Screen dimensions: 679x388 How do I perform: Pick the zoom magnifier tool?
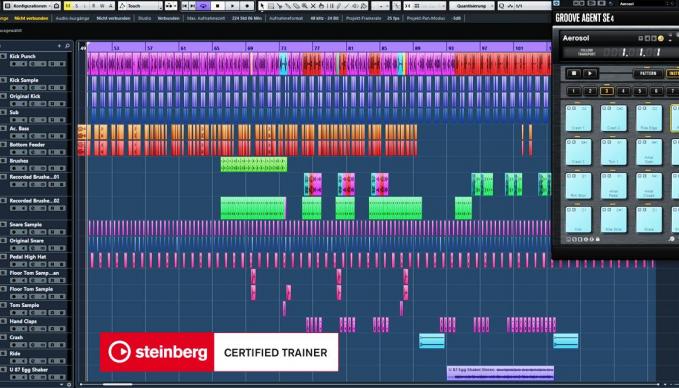(x=305, y=6)
